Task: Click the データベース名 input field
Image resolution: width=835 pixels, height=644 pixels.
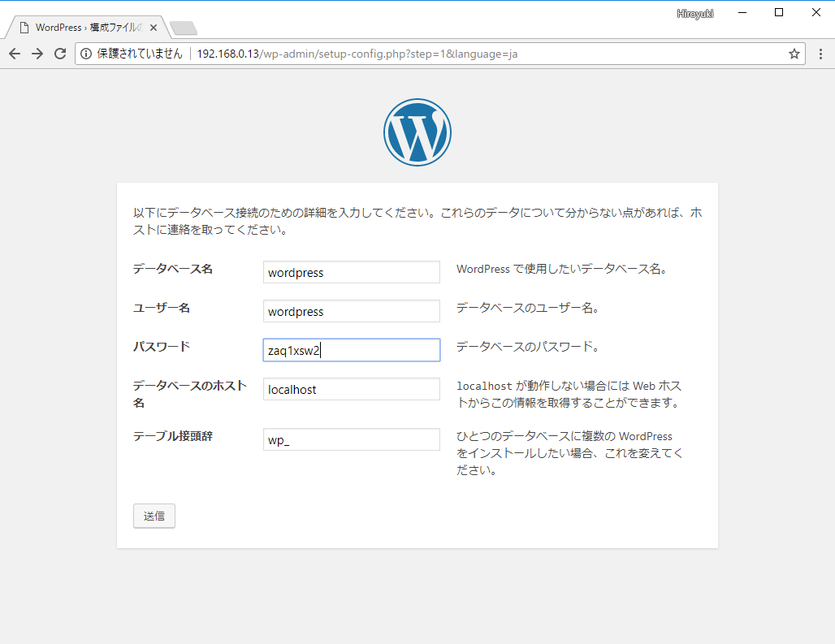Action: pyautogui.click(x=352, y=272)
